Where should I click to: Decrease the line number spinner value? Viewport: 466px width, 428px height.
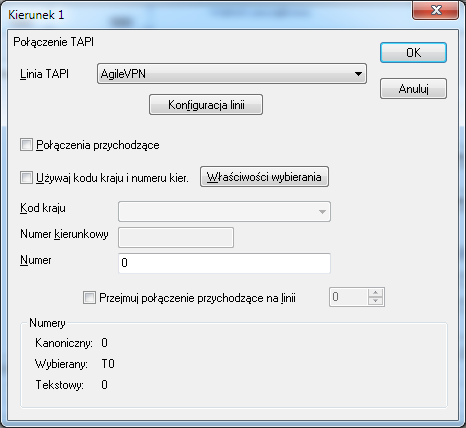click(x=376, y=301)
